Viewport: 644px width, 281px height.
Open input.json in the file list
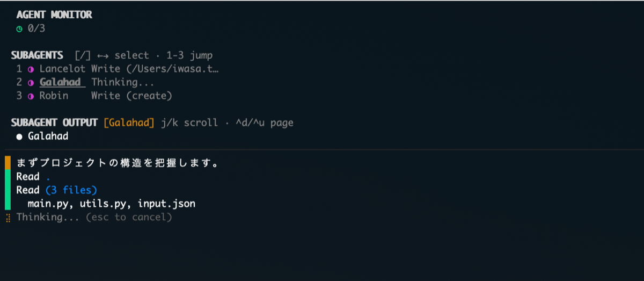click(x=166, y=204)
